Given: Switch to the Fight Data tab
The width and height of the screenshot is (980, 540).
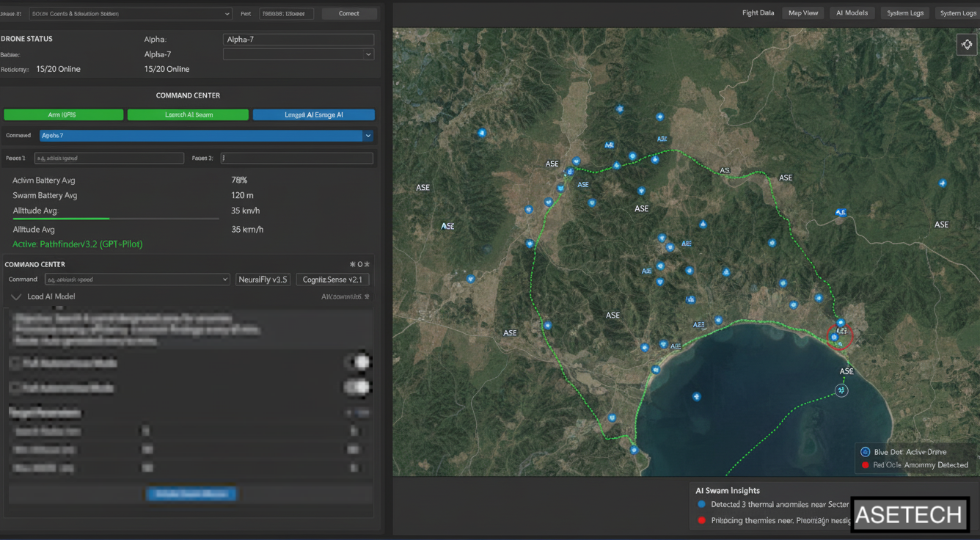Looking at the screenshot, I should (758, 13).
